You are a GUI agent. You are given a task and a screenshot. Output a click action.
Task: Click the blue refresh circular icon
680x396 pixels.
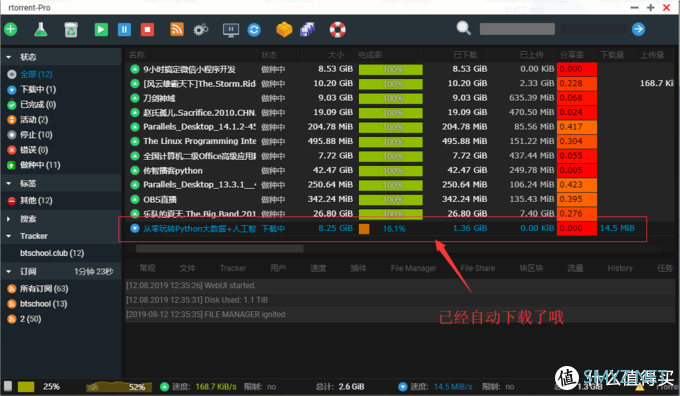point(254,29)
